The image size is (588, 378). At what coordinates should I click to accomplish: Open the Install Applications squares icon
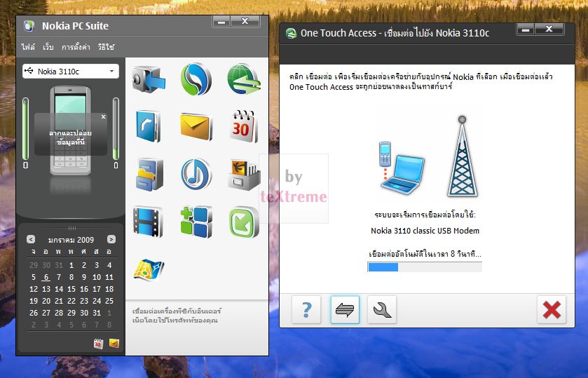click(196, 222)
